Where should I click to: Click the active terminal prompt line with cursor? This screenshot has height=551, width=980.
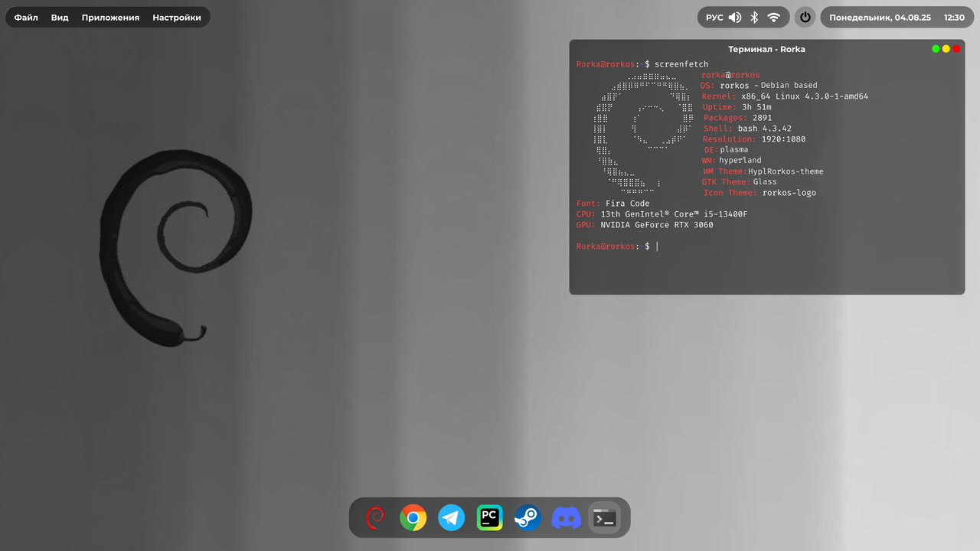point(618,246)
